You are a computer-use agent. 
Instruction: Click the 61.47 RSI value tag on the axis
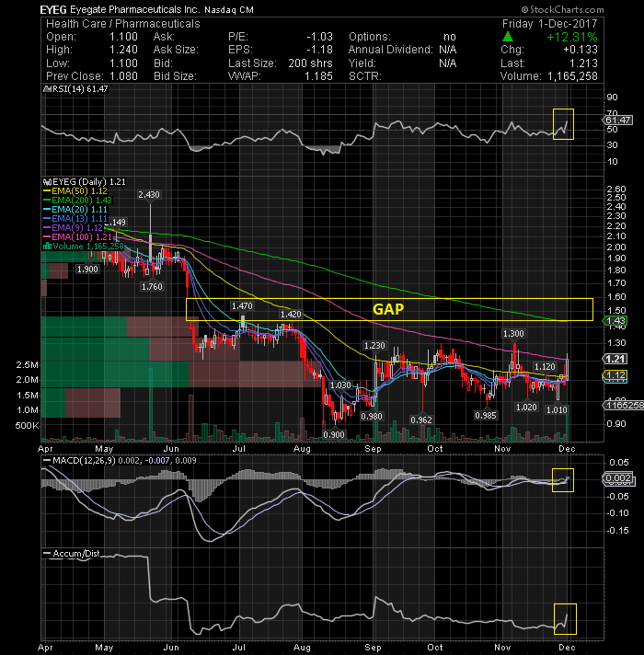pos(618,121)
